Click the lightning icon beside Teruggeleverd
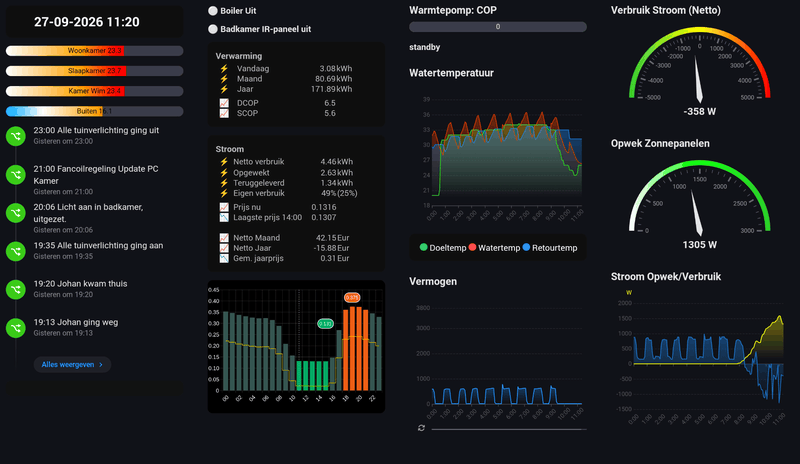The width and height of the screenshot is (800, 464). tap(224, 183)
